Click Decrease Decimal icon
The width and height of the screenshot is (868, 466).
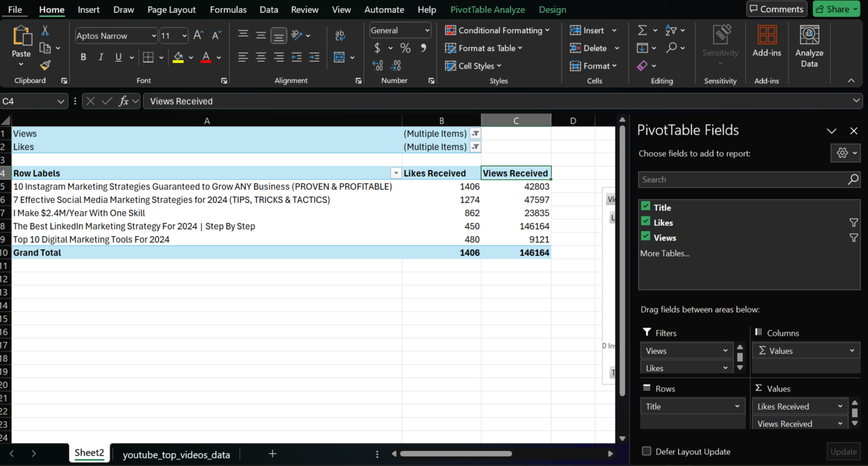(x=397, y=66)
